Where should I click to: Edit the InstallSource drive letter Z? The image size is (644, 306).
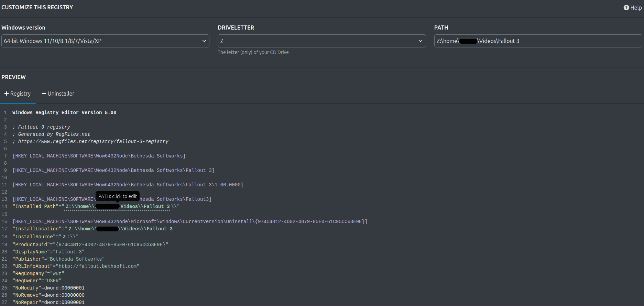point(64,237)
